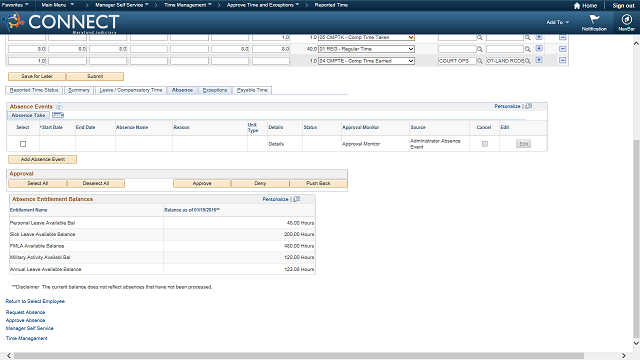Open Absence Events help icon
The height and width of the screenshot is (360, 640).
pos(59,107)
